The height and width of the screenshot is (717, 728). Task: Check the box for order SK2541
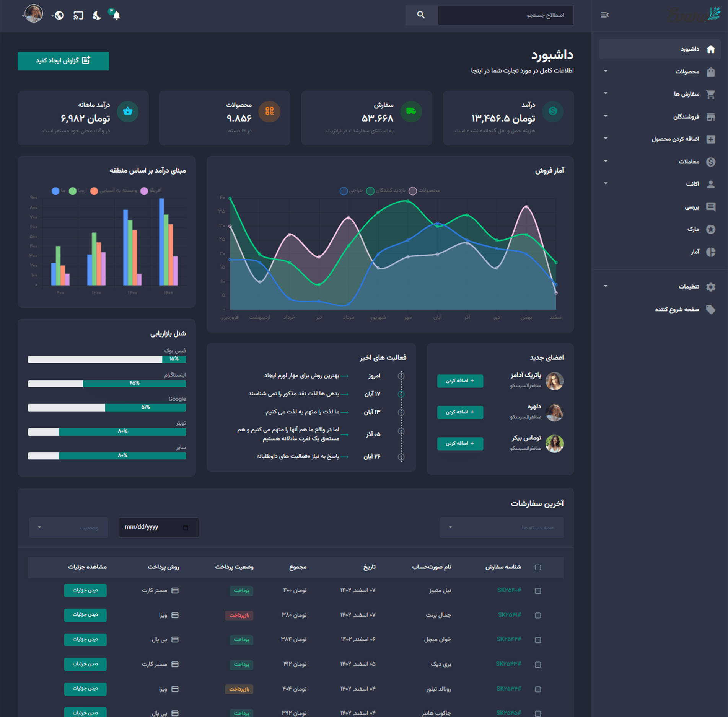coord(538,616)
